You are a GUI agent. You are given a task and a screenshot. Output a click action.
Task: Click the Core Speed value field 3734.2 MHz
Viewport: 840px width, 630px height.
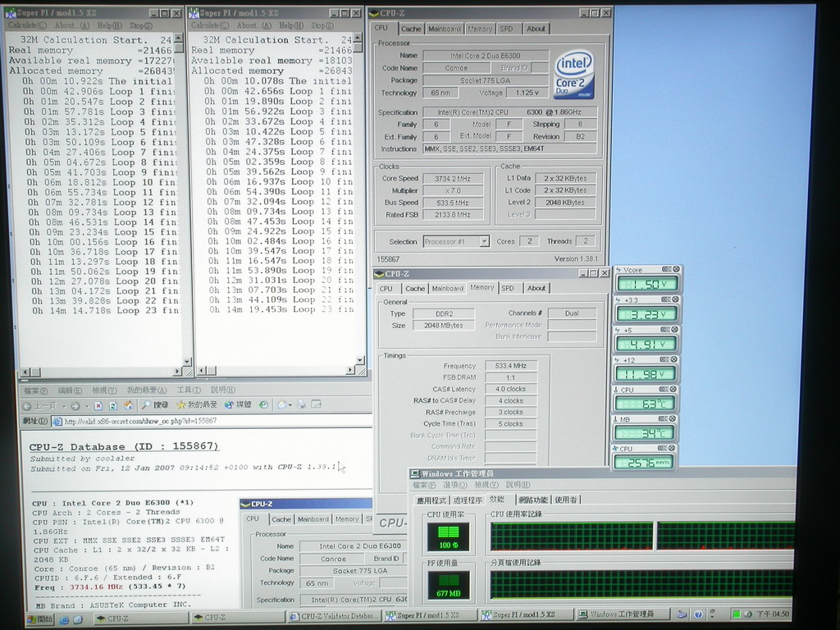point(453,179)
